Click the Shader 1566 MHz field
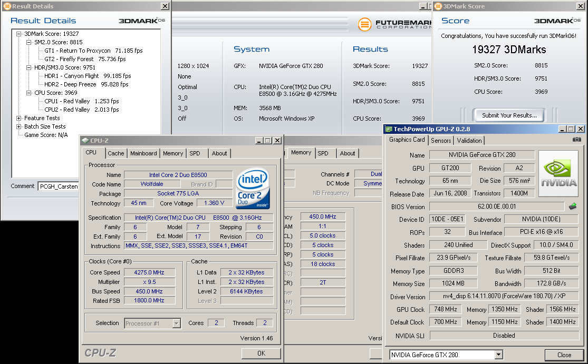Viewport: 588px width, 364px height. (563, 309)
